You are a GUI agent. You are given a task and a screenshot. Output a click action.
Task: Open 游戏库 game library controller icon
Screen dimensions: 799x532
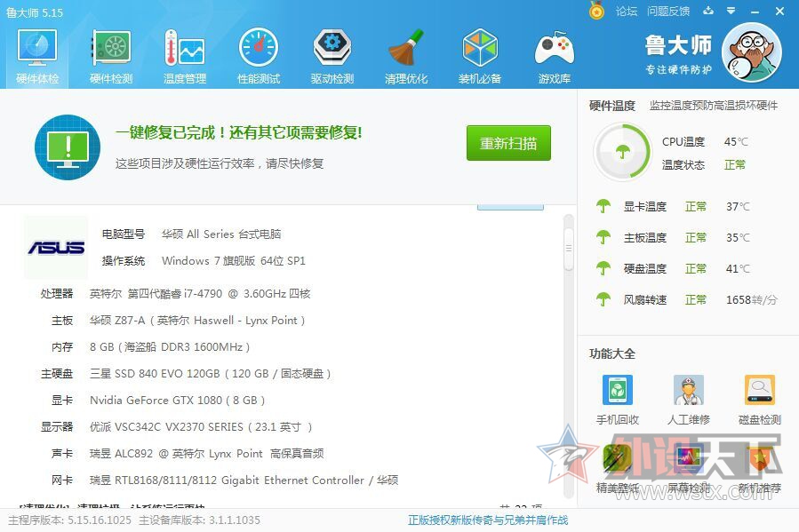[555, 56]
